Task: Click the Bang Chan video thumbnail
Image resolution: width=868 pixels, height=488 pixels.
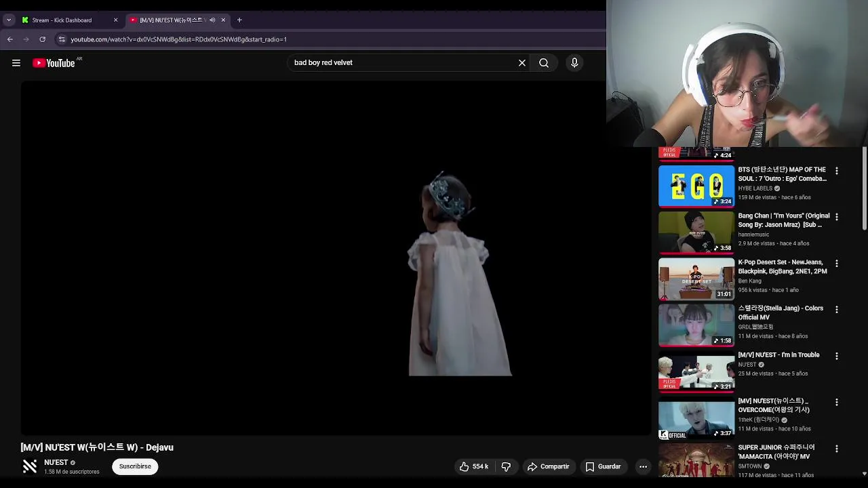Action: [696, 232]
